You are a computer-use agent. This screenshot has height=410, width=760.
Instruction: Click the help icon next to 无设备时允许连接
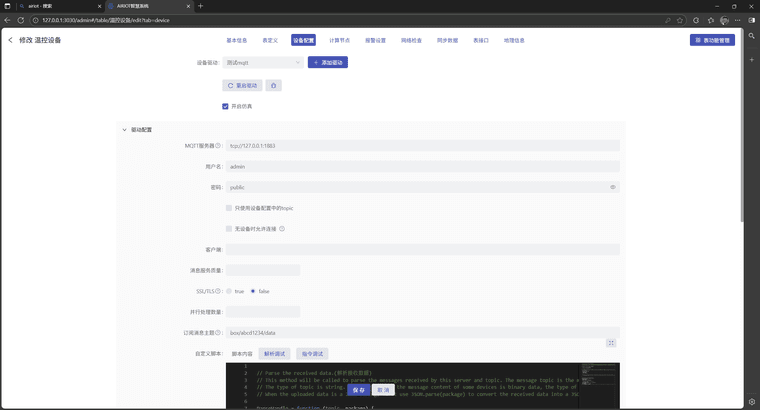(282, 229)
